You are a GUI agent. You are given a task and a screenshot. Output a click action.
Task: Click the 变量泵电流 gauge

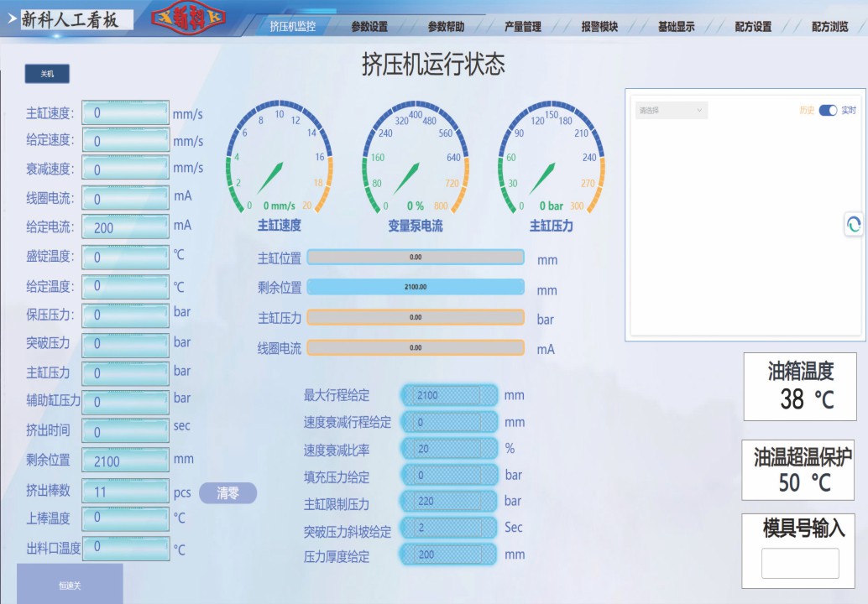(416, 158)
